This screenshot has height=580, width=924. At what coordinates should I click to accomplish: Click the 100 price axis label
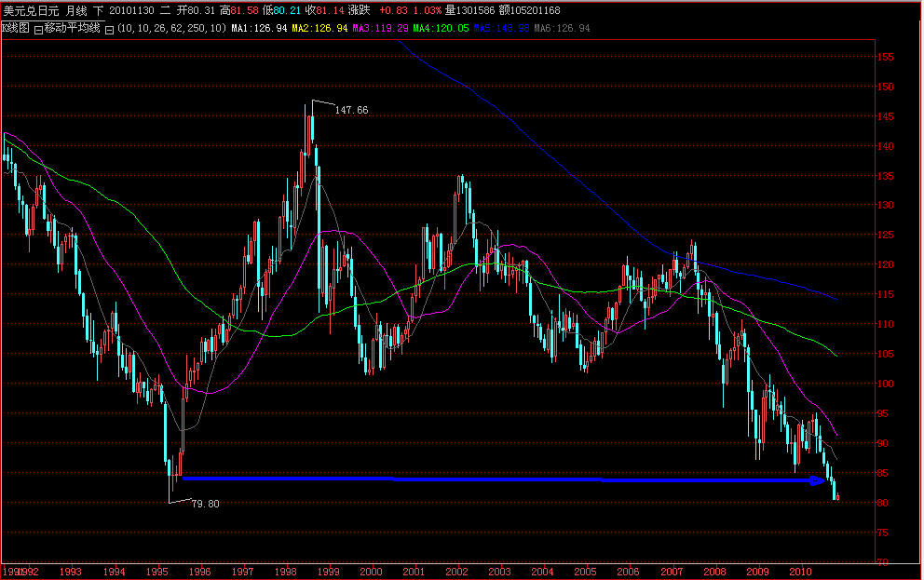(885, 384)
